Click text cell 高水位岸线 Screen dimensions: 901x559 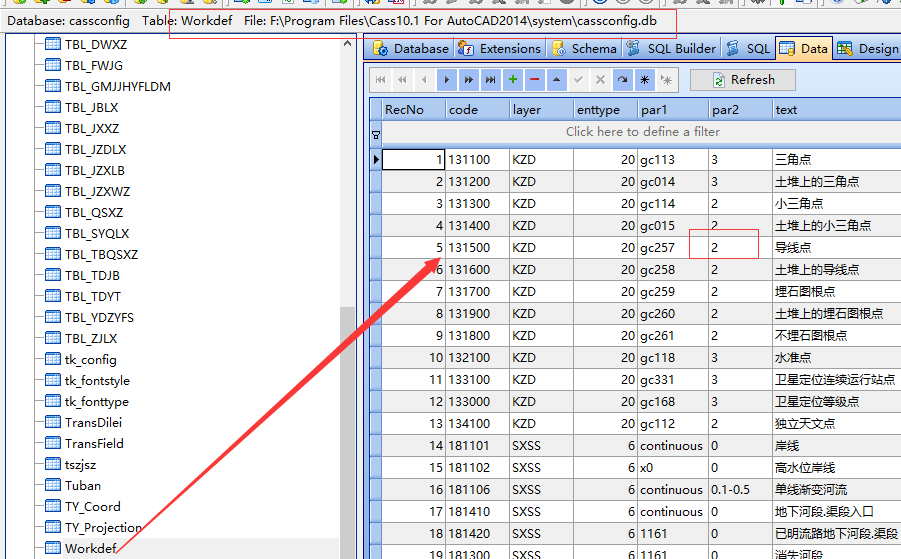point(837,468)
